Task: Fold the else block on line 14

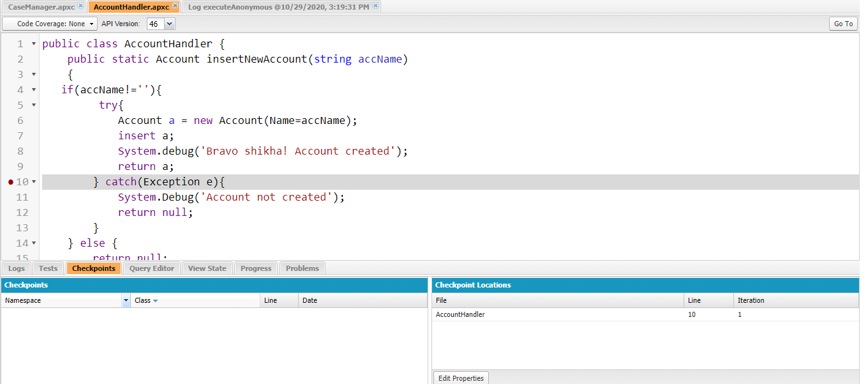Action: (34, 243)
